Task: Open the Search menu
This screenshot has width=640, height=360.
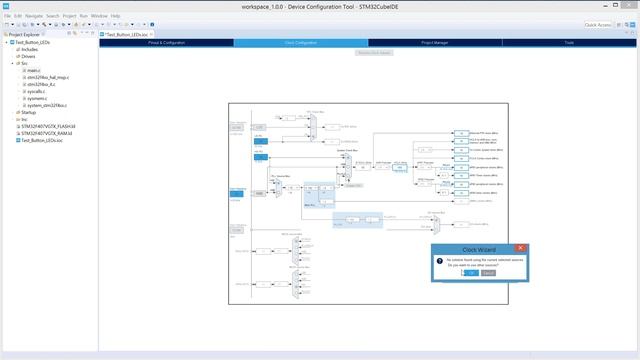Action: point(53,16)
